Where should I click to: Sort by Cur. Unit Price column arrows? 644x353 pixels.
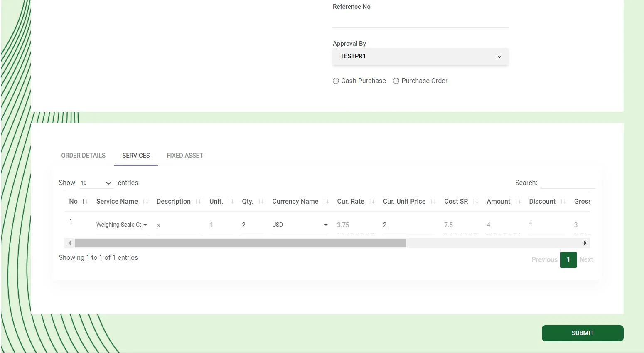433,202
